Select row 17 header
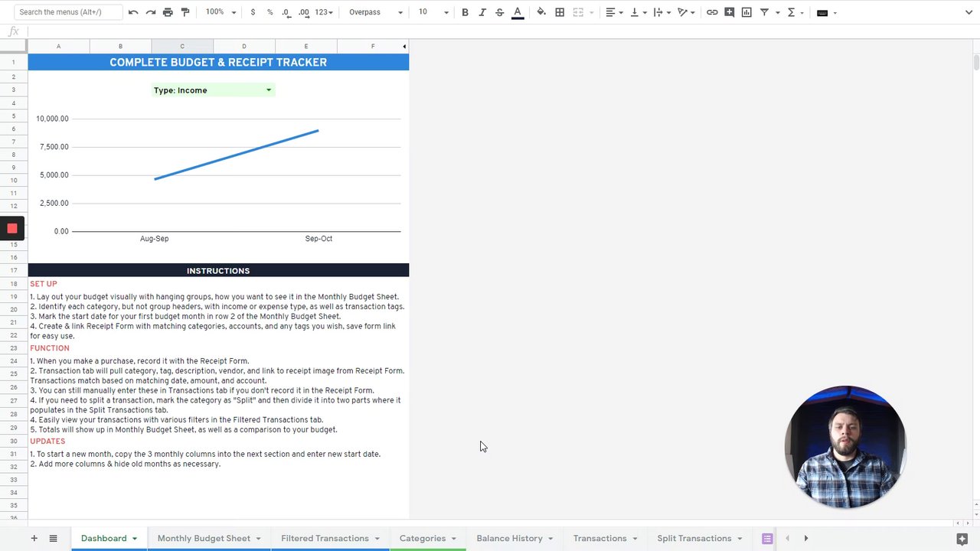The width and height of the screenshot is (980, 551). tap(14, 270)
